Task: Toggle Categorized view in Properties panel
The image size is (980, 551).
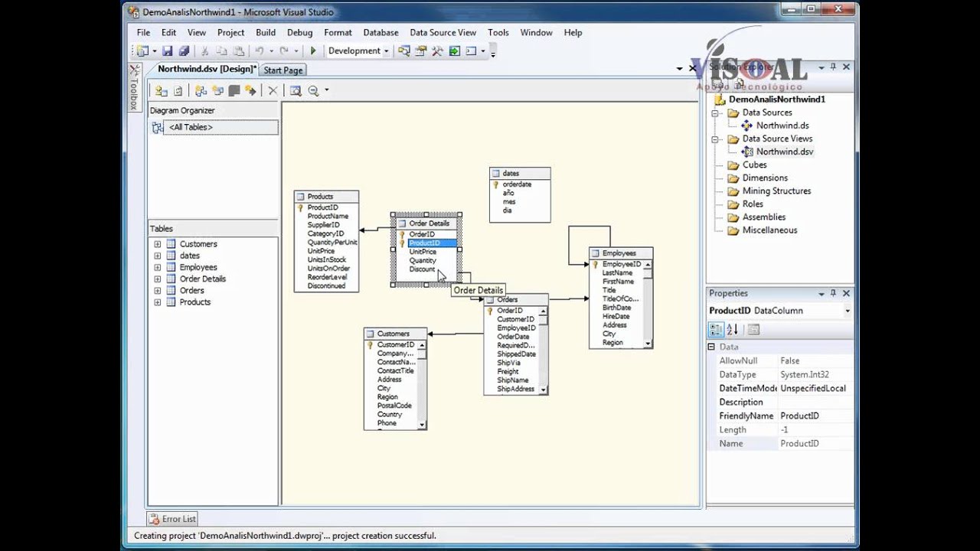Action: 716,330
